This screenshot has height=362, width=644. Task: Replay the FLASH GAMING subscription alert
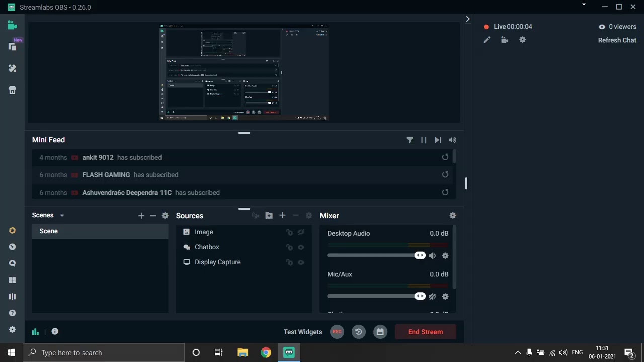click(x=445, y=174)
